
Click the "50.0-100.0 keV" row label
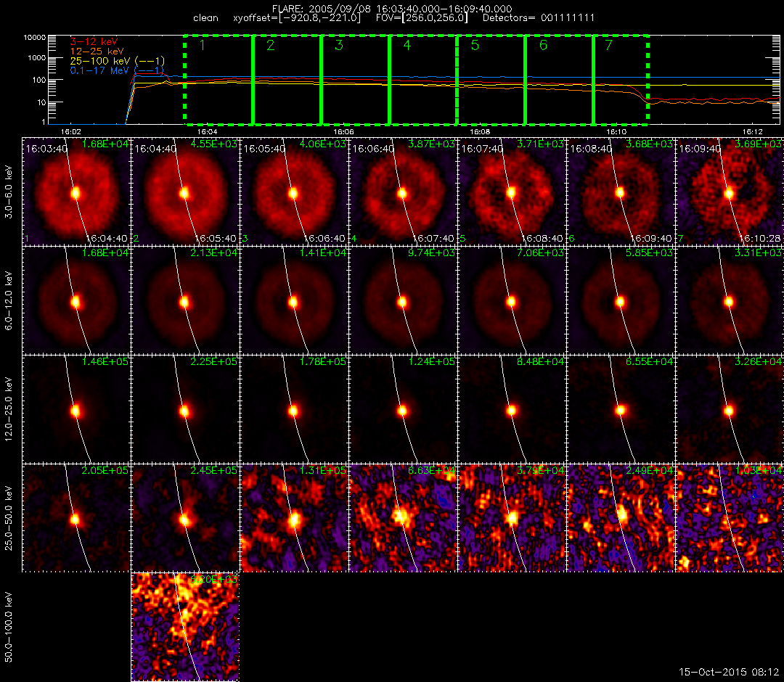point(9,628)
